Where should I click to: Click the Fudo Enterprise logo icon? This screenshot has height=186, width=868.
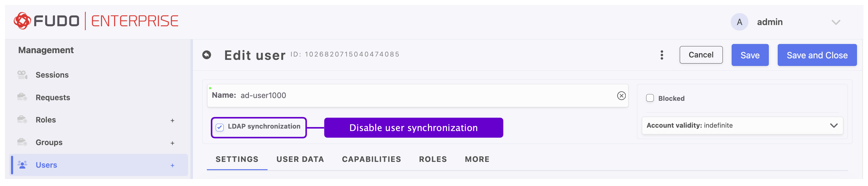(x=22, y=21)
